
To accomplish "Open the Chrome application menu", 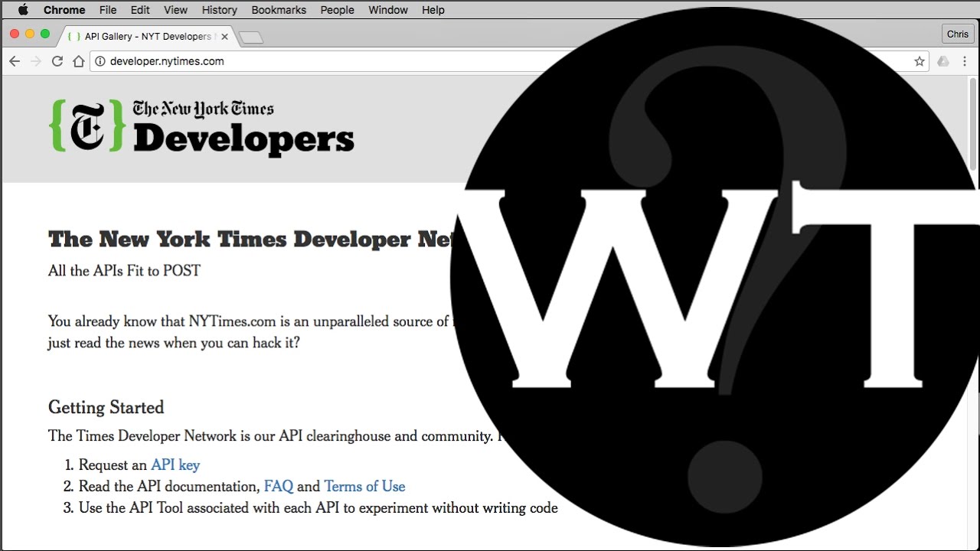I will point(64,10).
